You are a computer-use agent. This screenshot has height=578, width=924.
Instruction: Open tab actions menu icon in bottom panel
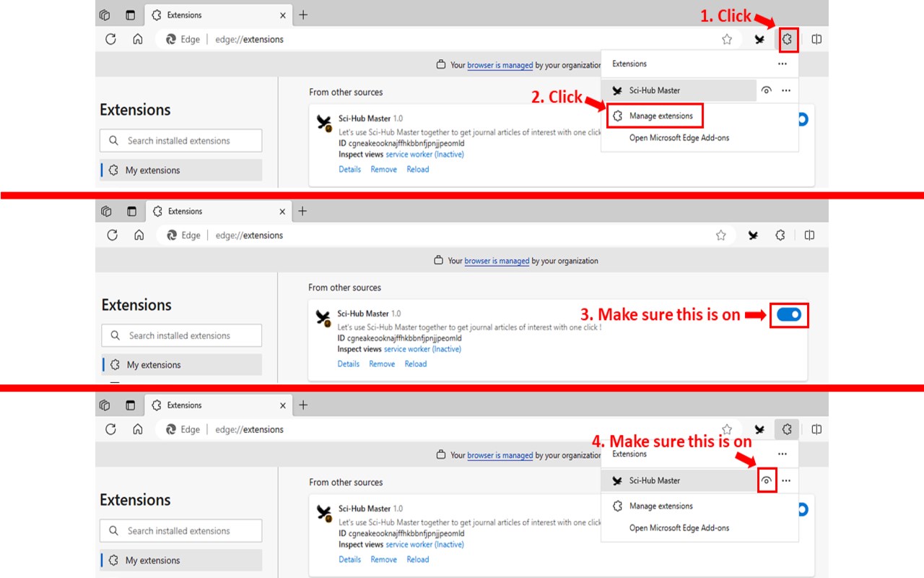(x=130, y=405)
